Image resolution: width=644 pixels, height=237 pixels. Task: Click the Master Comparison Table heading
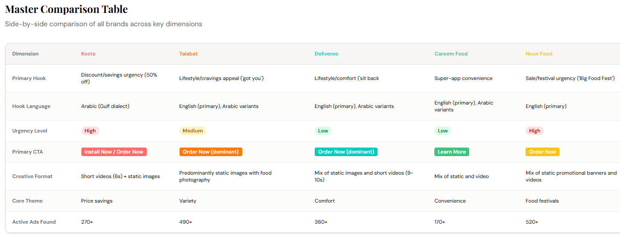[66, 9]
